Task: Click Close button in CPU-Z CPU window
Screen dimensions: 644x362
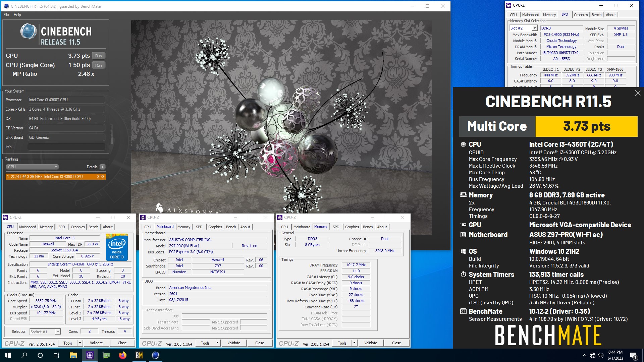Action: point(122,343)
